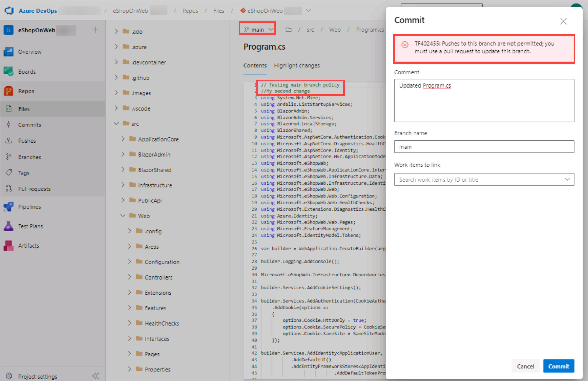This screenshot has height=381, width=588.
Task: Expand the ApplicationCore folder chevron
Action: (x=123, y=139)
